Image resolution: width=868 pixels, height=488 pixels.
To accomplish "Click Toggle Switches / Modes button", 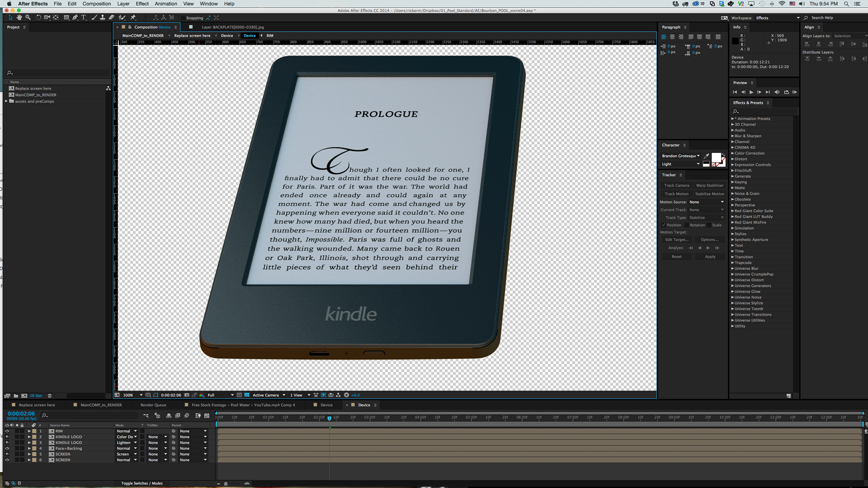I will (x=142, y=483).
